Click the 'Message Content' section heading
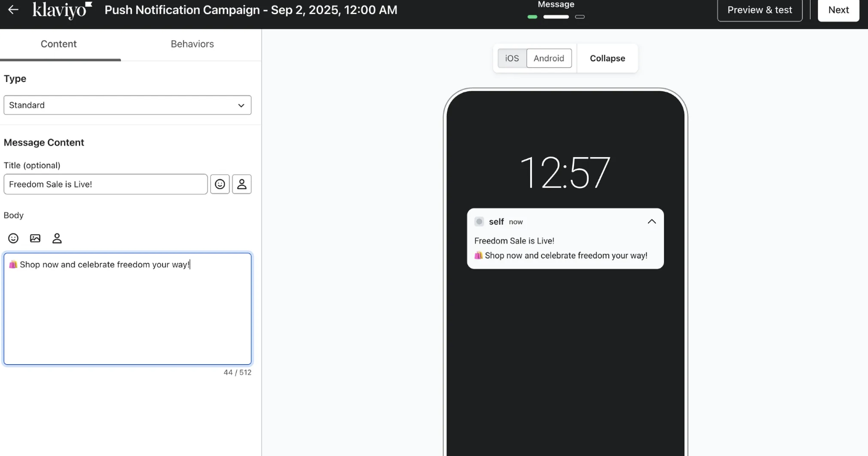Viewport: 868px width, 456px height. point(44,142)
